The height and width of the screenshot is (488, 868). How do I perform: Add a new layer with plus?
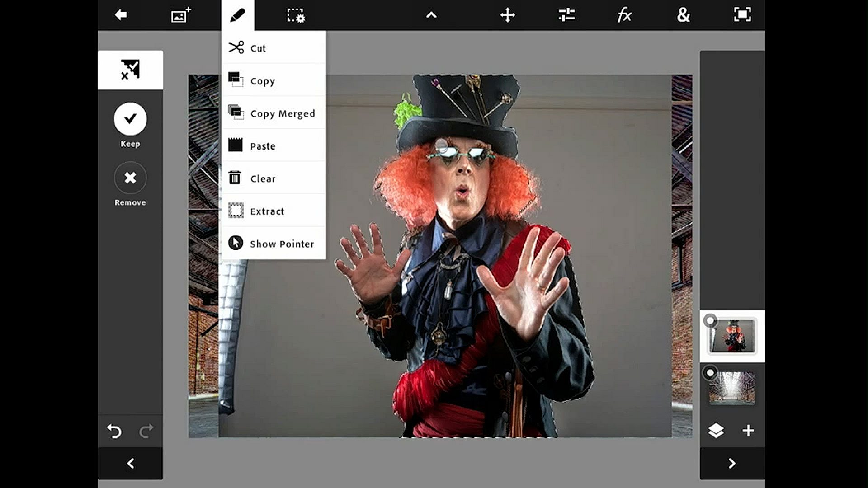[748, 431]
